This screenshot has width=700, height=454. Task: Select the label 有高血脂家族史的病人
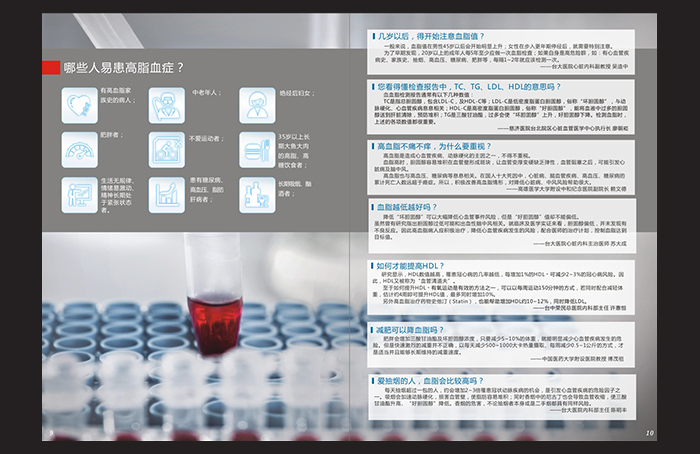[x=118, y=95]
